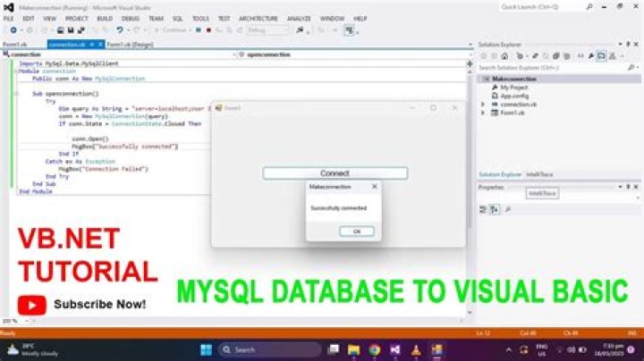Open the Solution Explorer window options dropdown

click(x=620, y=45)
